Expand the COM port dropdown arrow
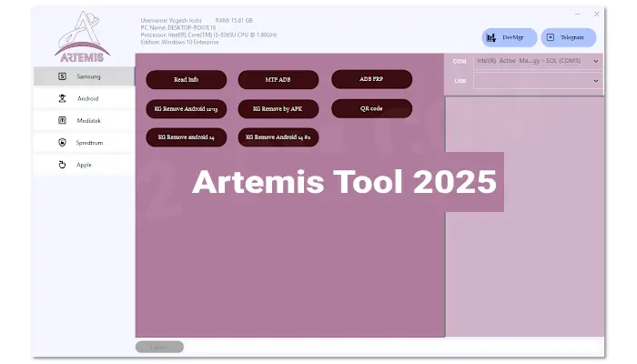Screen dimensions: 637x364 pyautogui.click(x=595, y=61)
